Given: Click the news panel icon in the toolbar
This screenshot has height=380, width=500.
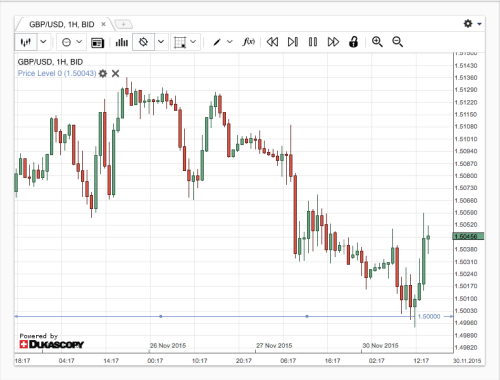Looking at the screenshot, I should 97,42.
